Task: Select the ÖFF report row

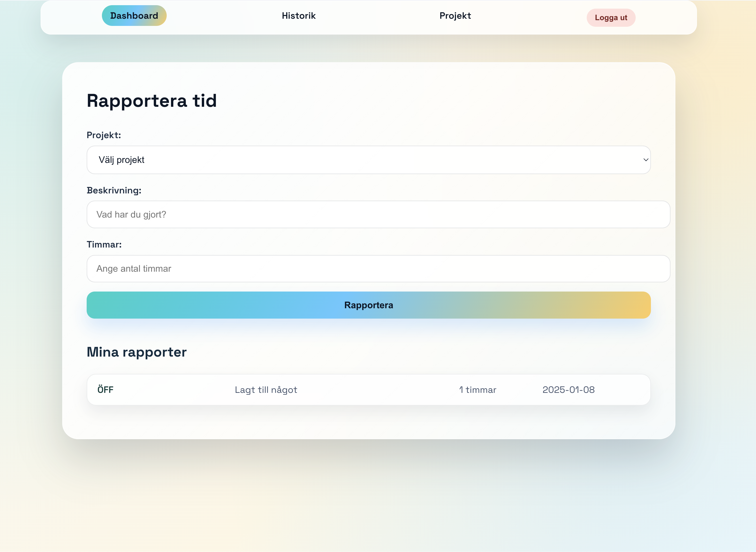Action: 368,390
